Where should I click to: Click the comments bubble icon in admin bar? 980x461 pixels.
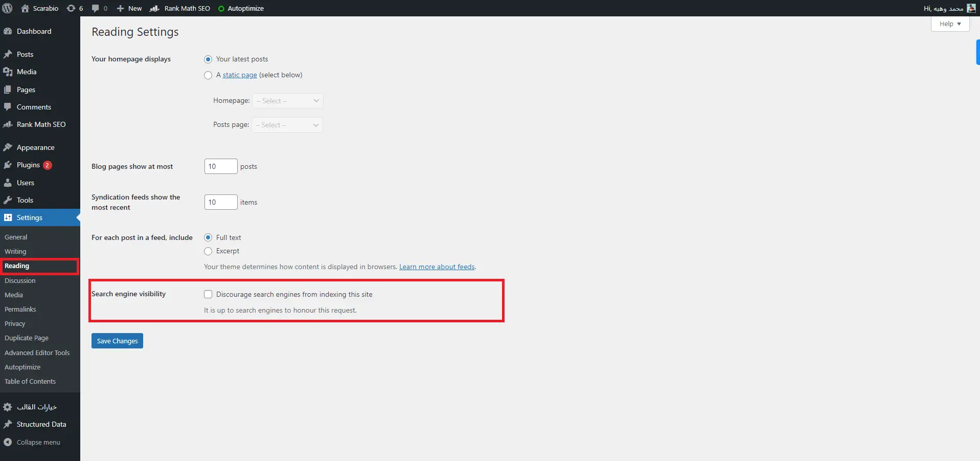click(95, 8)
